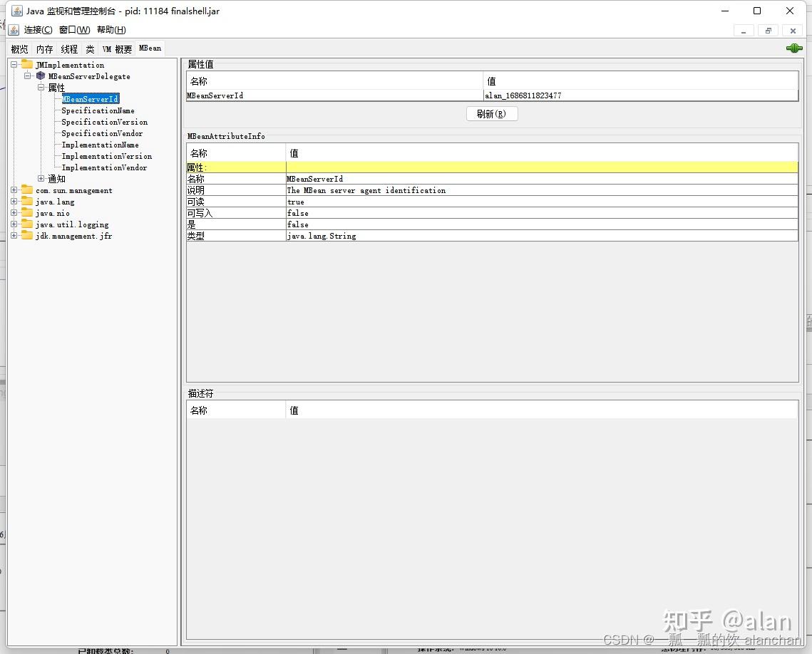The width and height of the screenshot is (812, 654).
Task: Switch to the 内存 tab
Action: pyautogui.click(x=44, y=48)
